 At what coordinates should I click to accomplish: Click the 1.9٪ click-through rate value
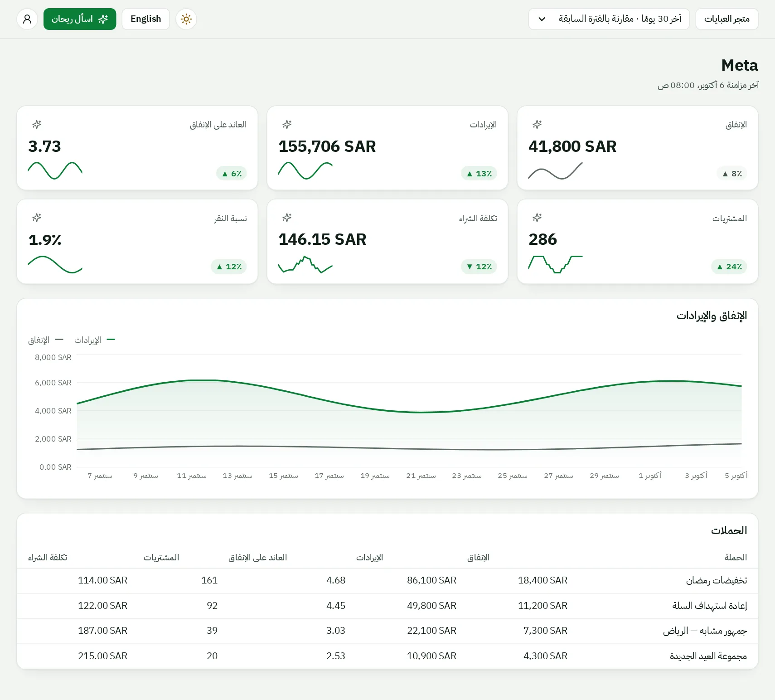click(45, 239)
